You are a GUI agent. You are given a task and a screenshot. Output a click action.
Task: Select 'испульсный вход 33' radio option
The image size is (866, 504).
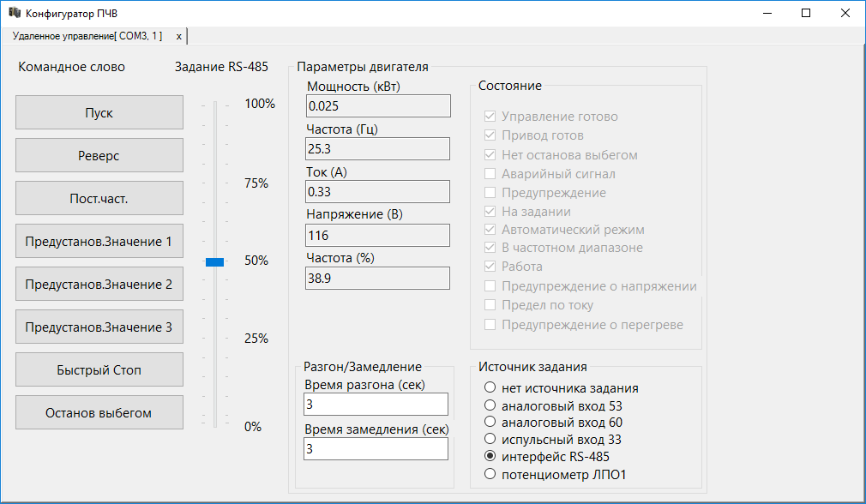tap(490, 440)
